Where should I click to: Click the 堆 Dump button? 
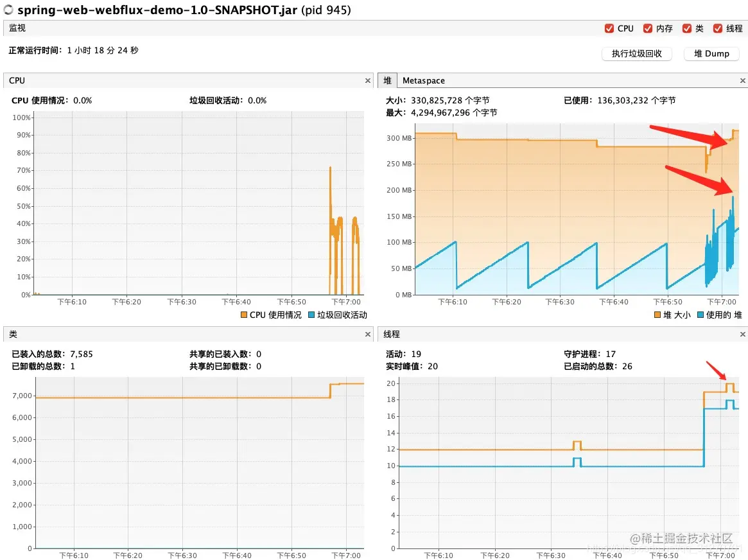coord(711,53)
